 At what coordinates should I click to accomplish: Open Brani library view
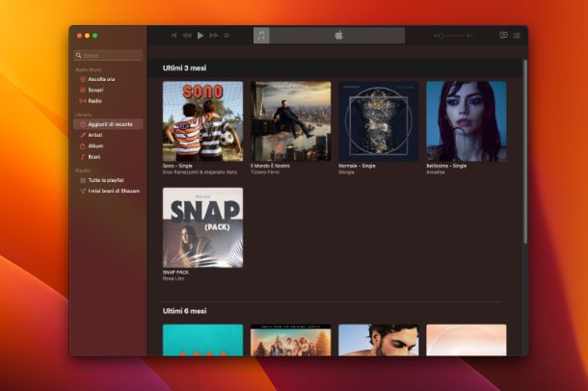tap(108, 157)
